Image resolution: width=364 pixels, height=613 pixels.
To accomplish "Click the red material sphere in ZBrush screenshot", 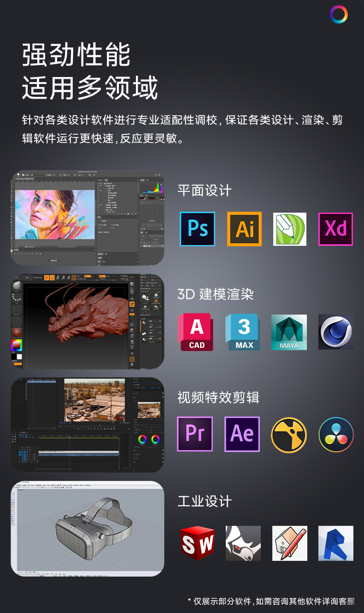I will [17, 333].
